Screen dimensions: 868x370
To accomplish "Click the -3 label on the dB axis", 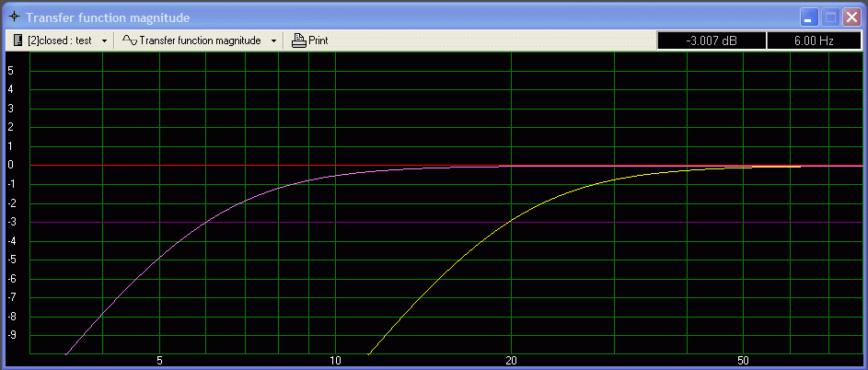I will (x=10, y=222).
